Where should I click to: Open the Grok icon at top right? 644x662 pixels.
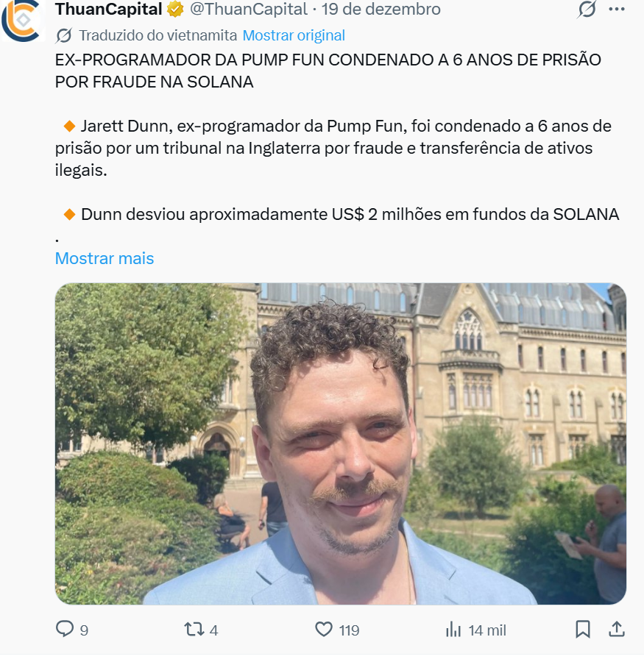(587, 9)
